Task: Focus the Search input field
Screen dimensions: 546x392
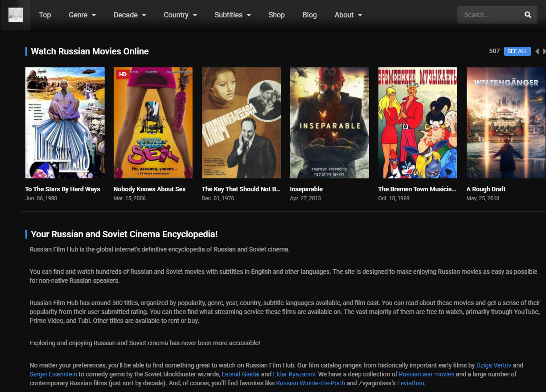Action: (490, 15)
